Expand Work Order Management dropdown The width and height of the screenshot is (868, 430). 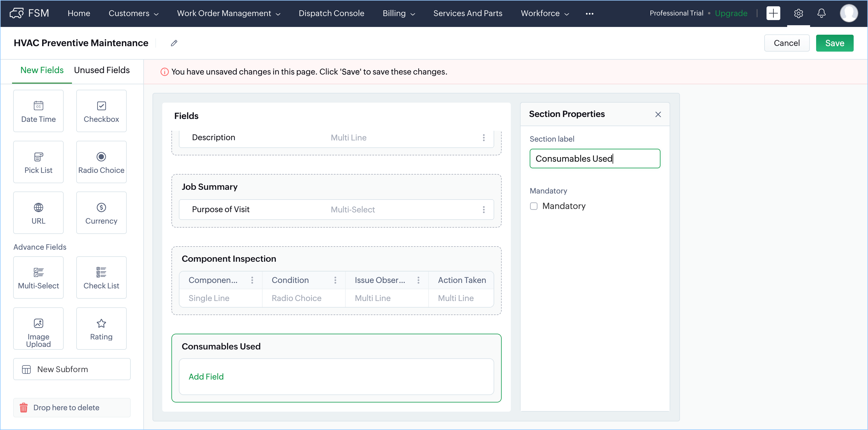click(228, 13)
